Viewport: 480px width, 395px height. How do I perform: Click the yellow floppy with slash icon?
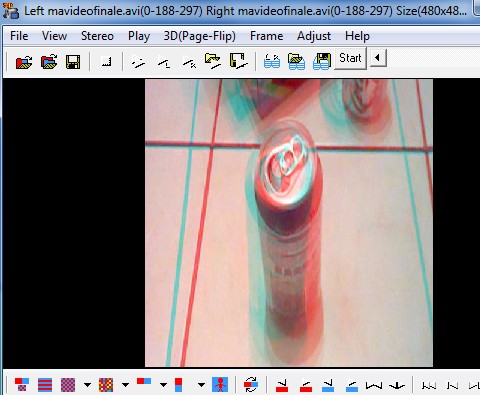(x=239, y=61)
